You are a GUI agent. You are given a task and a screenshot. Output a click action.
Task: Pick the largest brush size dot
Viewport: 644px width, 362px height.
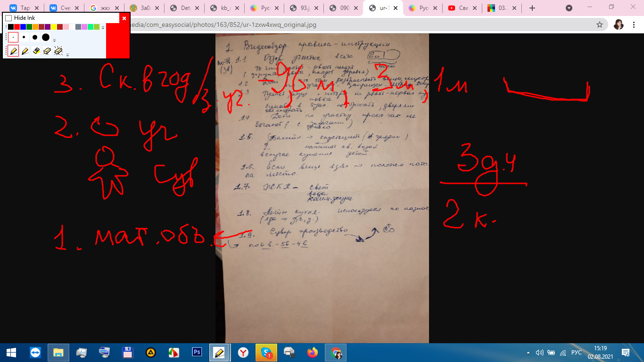(46, 37)
